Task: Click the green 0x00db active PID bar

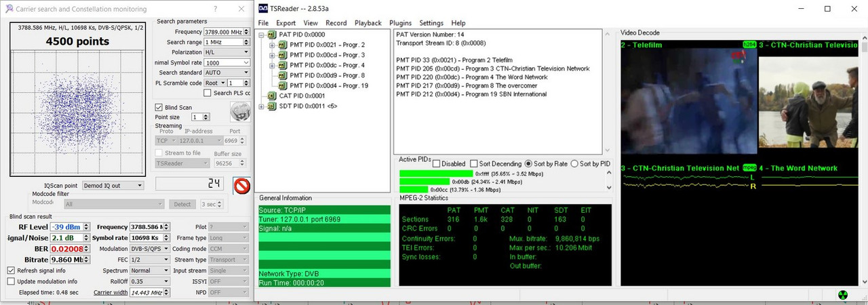Action: [426, 182]
